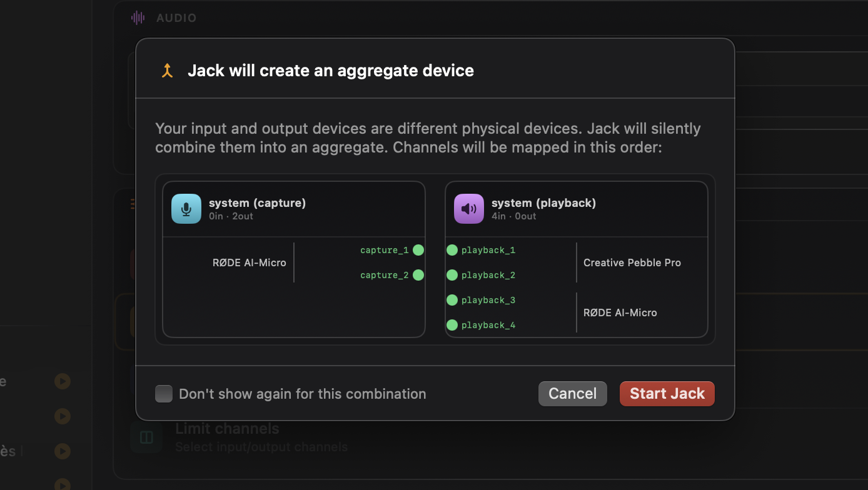Click the playback_4 green port dot
The height and width of the screenshot is (490, 868).
pyautogui.click(x=452, y=325)
